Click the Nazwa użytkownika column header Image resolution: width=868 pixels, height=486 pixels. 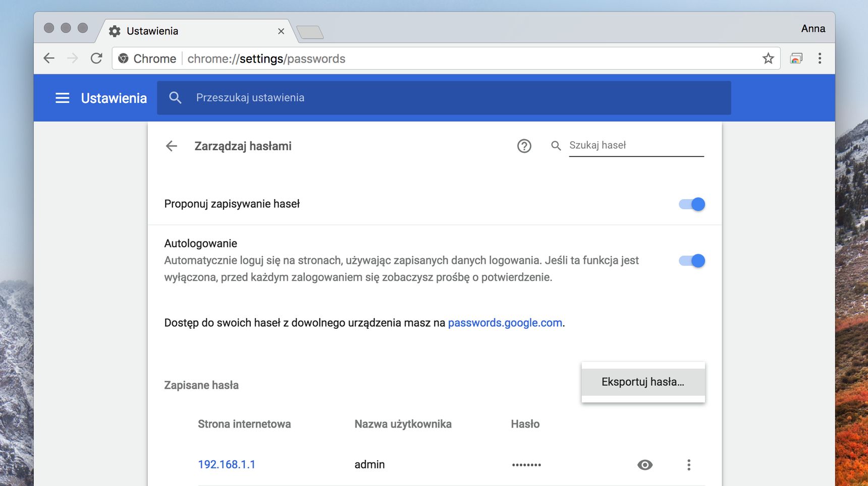tap(403, 424)
